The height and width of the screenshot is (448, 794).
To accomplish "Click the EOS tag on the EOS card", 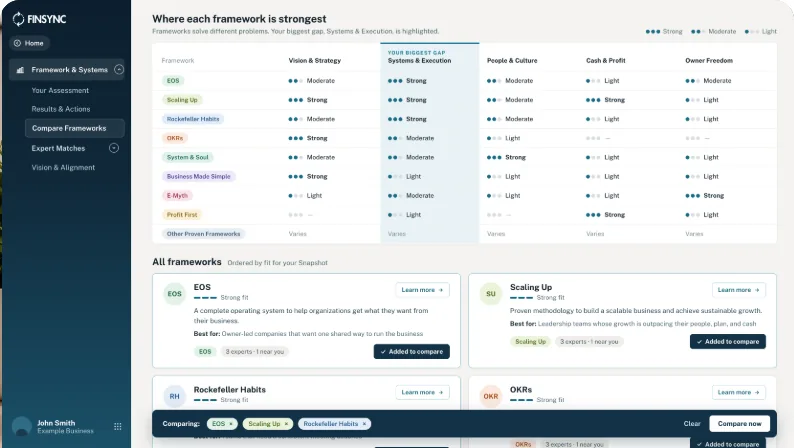I will point(205,352).
